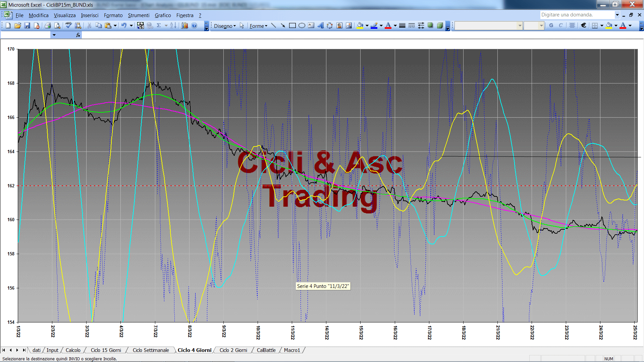Switch to the Ciclo 2 Giorni sheet
This screenshot has height=362, width=644.
tap(233, 350)
